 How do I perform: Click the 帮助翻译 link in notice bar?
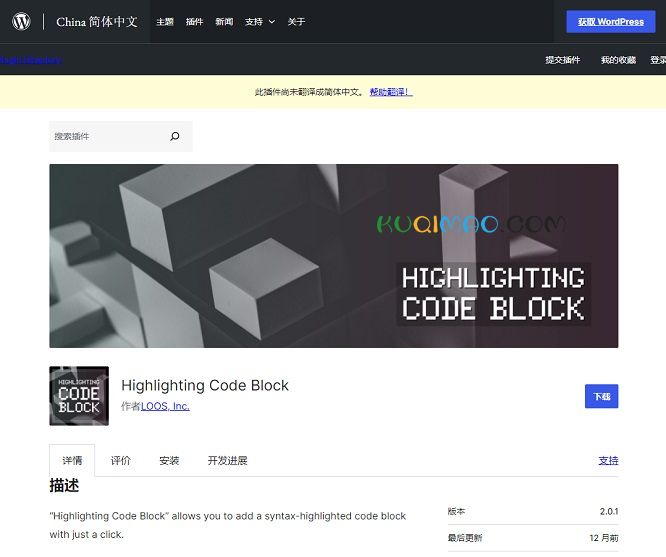tap(390, 92)
